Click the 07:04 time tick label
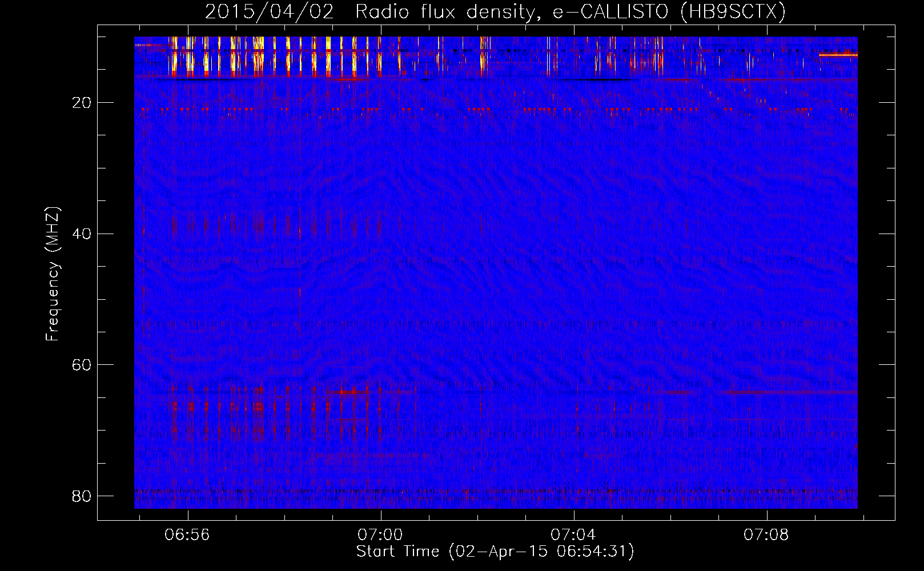The image size is (924, 571). [x=573, y=535]
